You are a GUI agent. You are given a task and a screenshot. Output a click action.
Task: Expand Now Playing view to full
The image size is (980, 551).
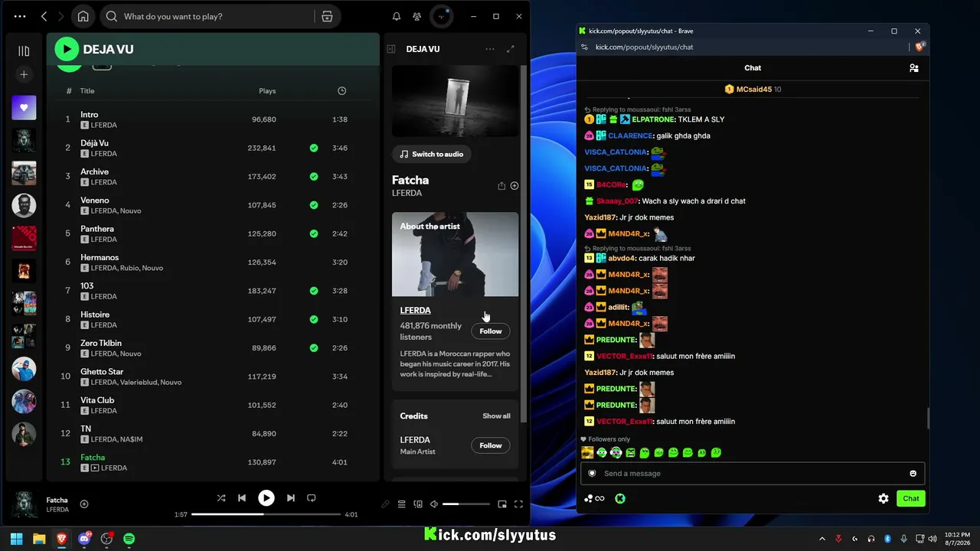(511, 49)
